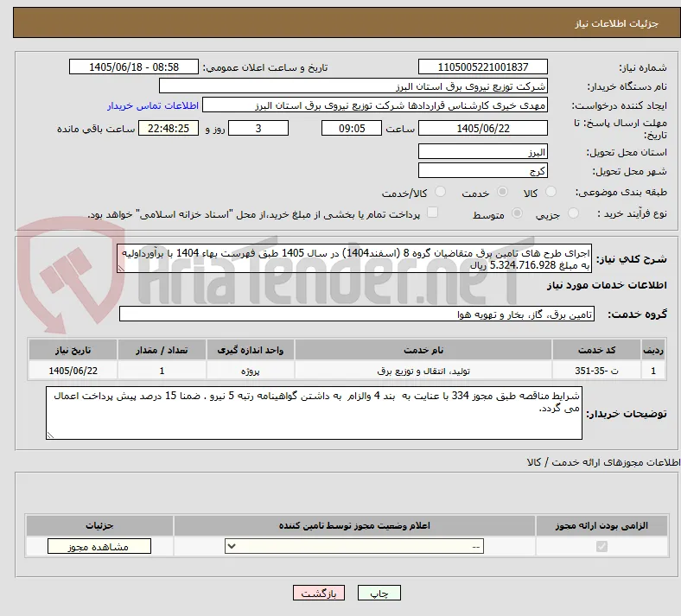Screen dimensions: 681x616
Task: Click the deadline time field 09:05
Action: point(352,128)
